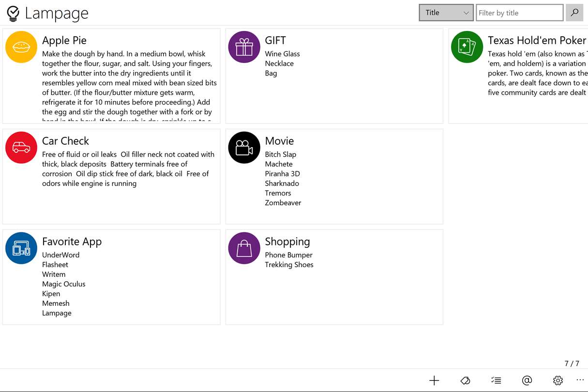Click the purple Shopping bag icon
The height and width of the screenshot is (392, 588).
coord(244,248)
